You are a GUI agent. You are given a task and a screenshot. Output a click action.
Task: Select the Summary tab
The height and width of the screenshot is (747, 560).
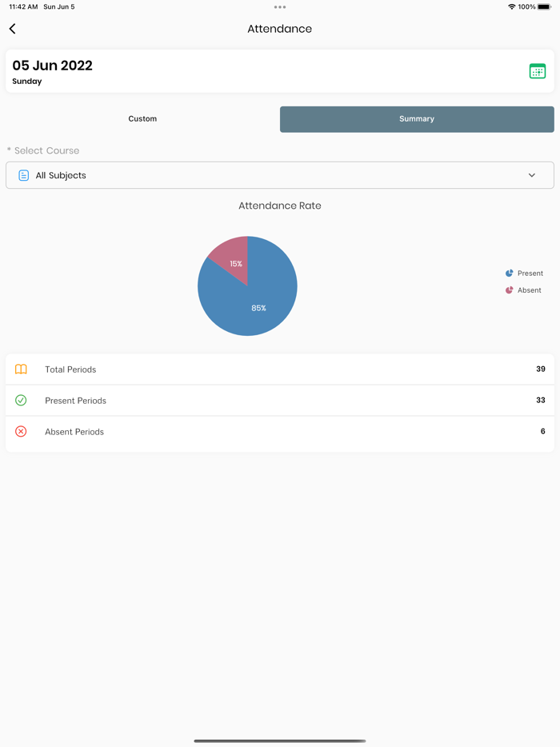pos(417,119)
